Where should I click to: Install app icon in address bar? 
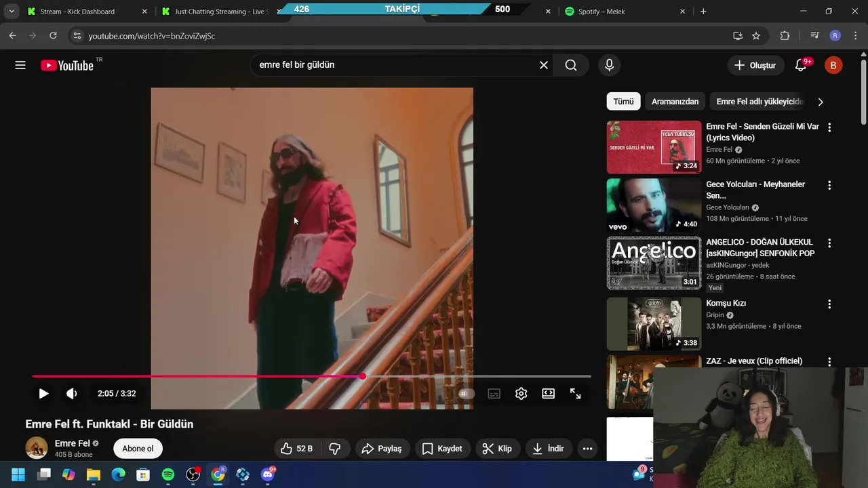(x=738, y=36)
